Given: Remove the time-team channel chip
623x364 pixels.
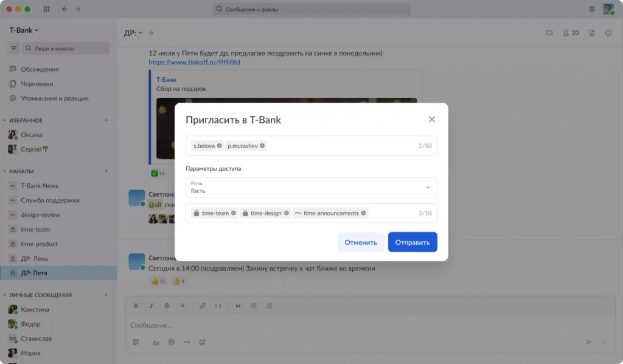Looking at the screenshot, I should 233,213.
